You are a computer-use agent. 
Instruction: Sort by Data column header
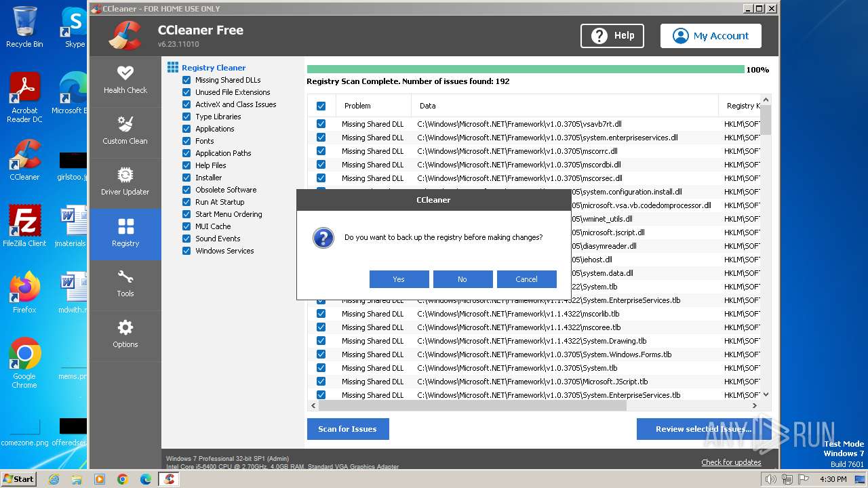pyautogui.click(x=565, y=106)
